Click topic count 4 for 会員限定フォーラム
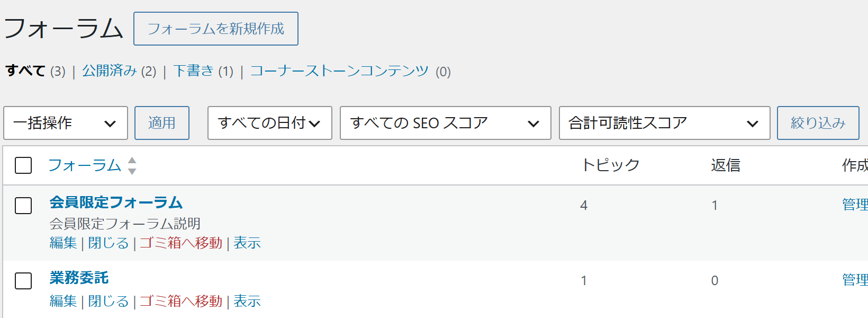Viewport: 868px width, 318px height. (x=584, y=206)
